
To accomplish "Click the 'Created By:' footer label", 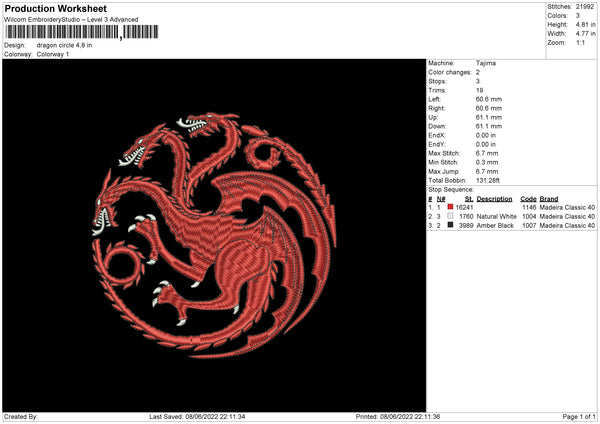I will [x=21, y=417].
